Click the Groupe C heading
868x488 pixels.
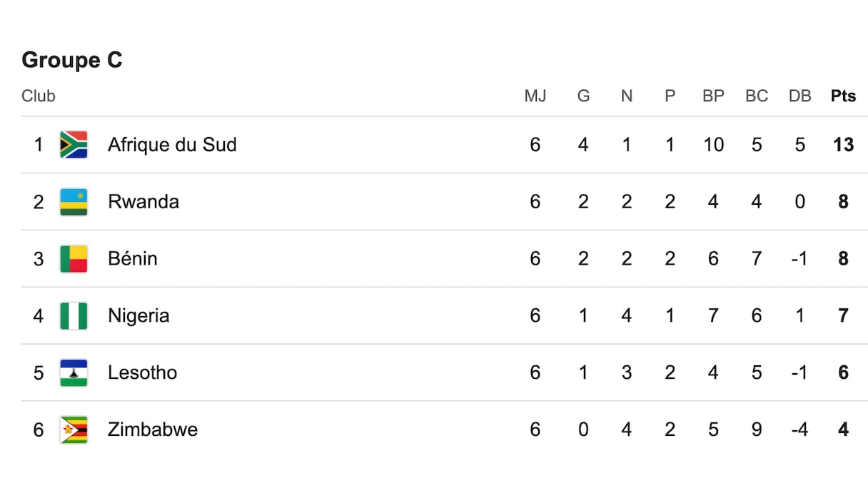tap(72, 61)
